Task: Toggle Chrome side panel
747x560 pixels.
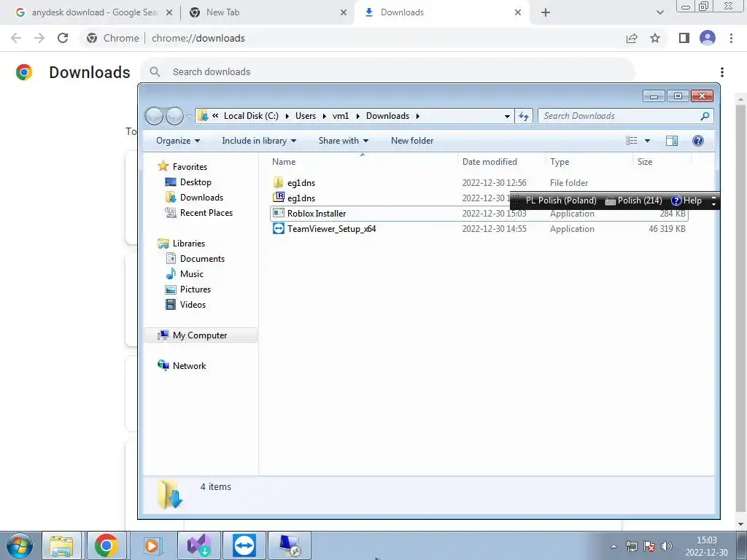Action: (x=684, y=38)
